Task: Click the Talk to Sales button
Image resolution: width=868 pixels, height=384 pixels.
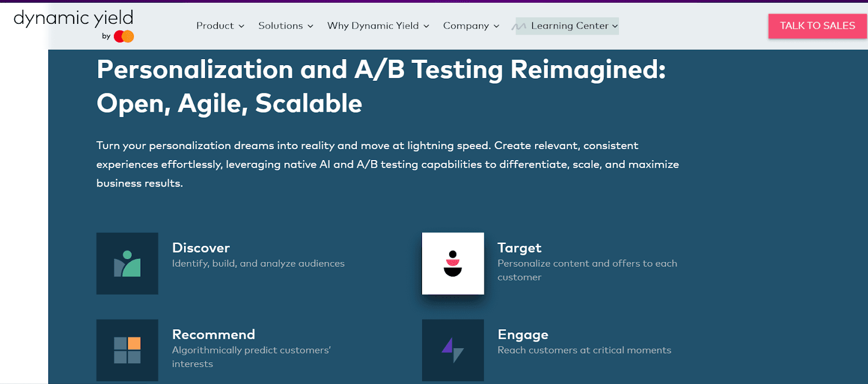Action: click(x=817, y=25)
